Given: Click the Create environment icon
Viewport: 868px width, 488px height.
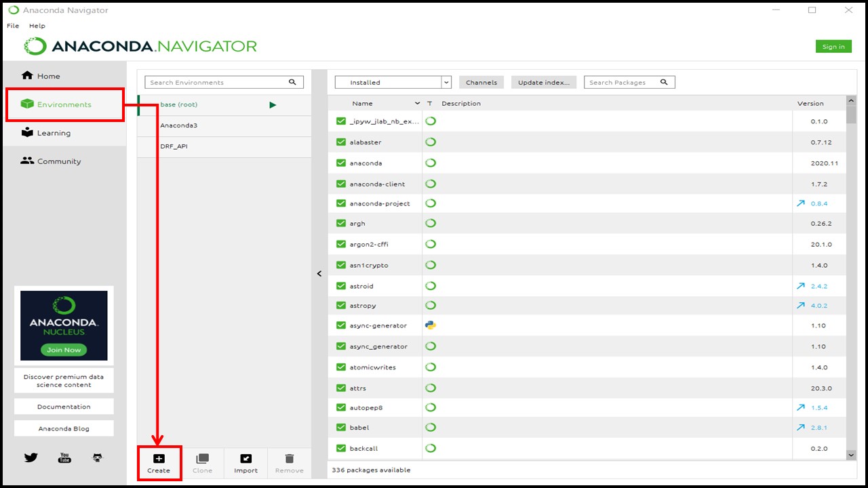Looking at the screenshot, I should pyautogui.click(x=159, y=459).
